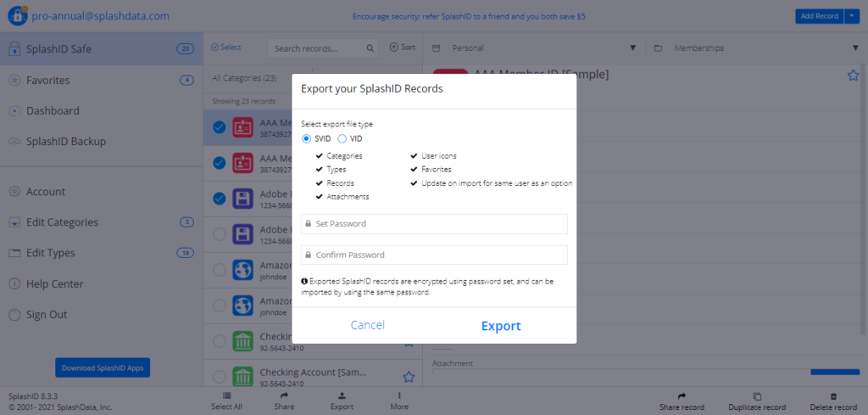
Task: Click Cancel in the export dialog
Action: click(x=367, y=325)
